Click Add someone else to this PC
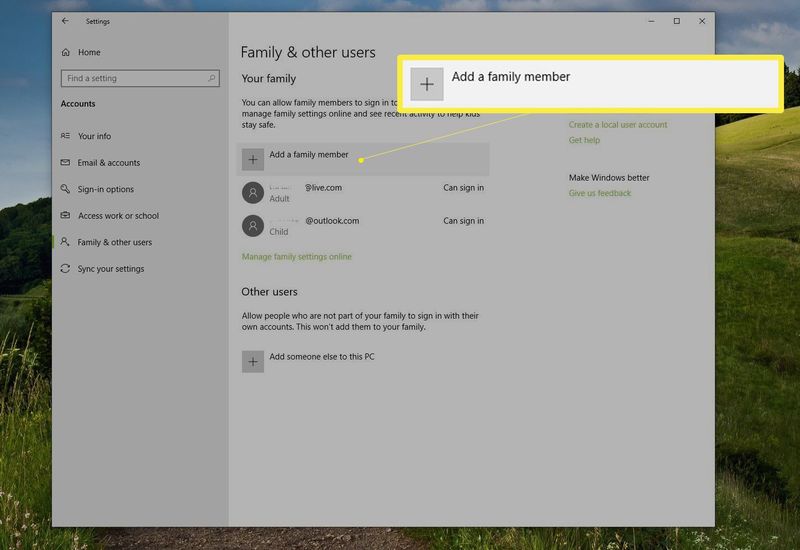The height and width of the screenshot is (550, 800). click(322, 357)
